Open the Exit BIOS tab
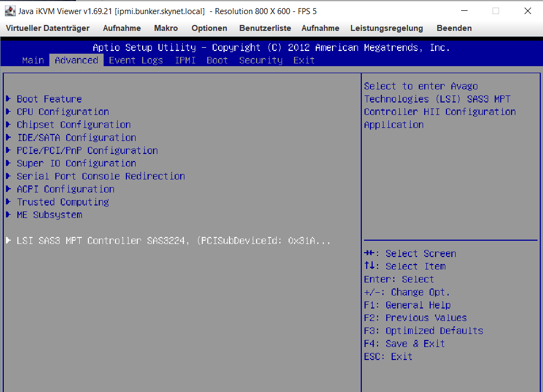 pos(304,60)
